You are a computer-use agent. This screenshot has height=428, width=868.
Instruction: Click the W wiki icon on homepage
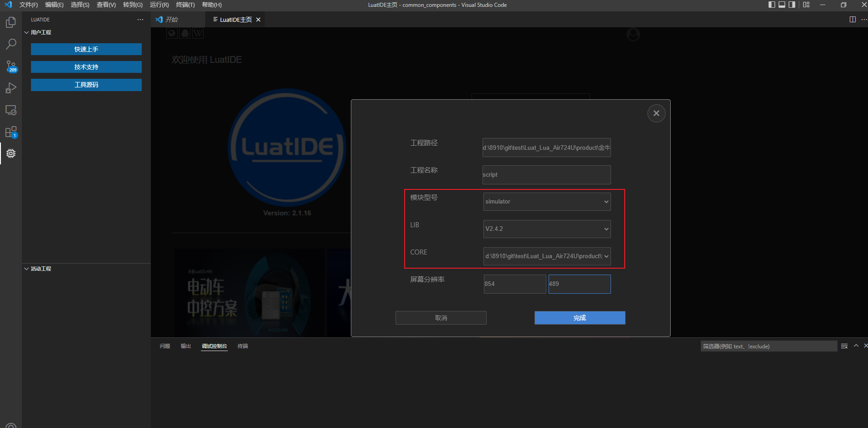pyautogui.click(x=198, y=33)
